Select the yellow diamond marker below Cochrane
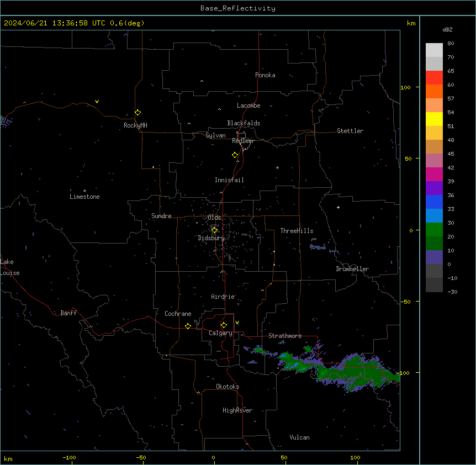Screen dimensions: 476x465 [x=188, y=326]
